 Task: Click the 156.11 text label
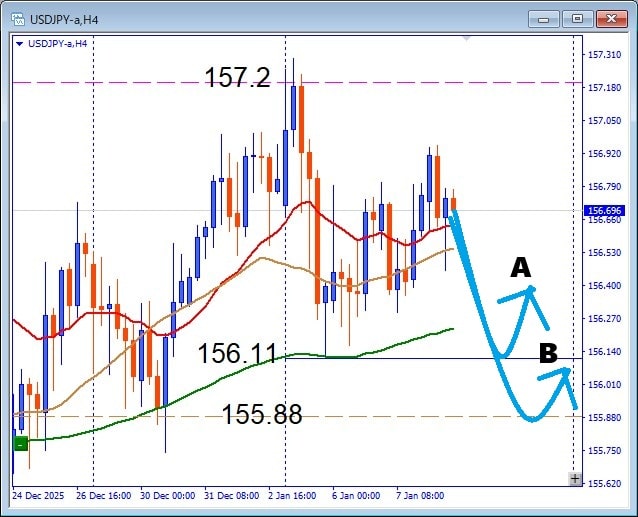(x=237, y=353)
